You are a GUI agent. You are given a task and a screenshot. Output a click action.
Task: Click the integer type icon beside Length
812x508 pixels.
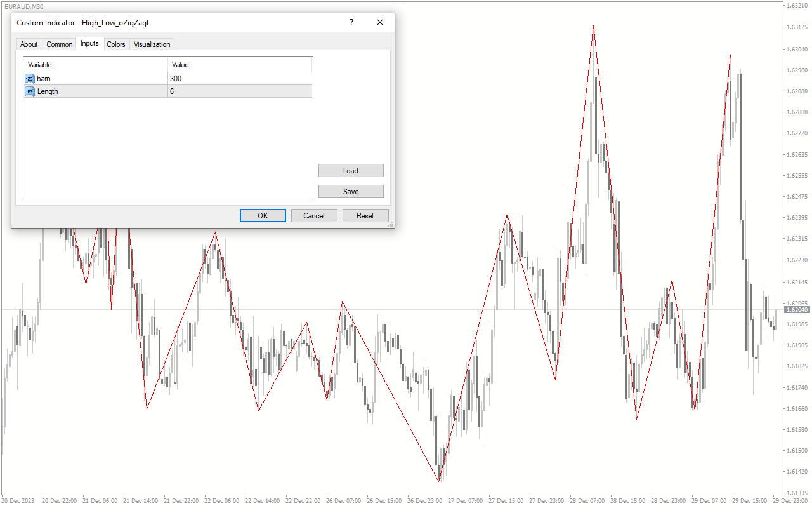(x=30, y=91)
